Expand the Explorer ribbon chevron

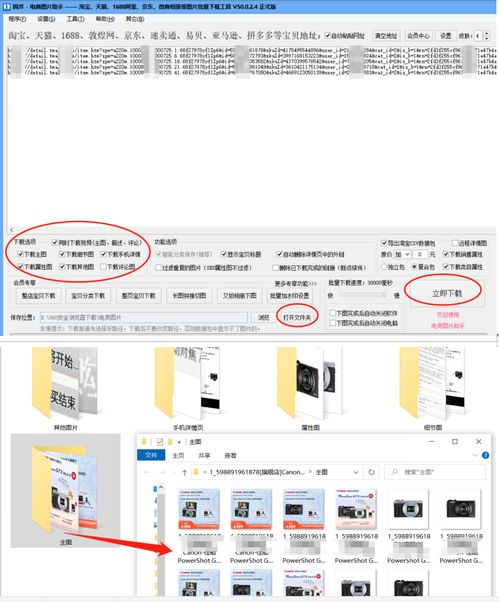coord(474,455)
